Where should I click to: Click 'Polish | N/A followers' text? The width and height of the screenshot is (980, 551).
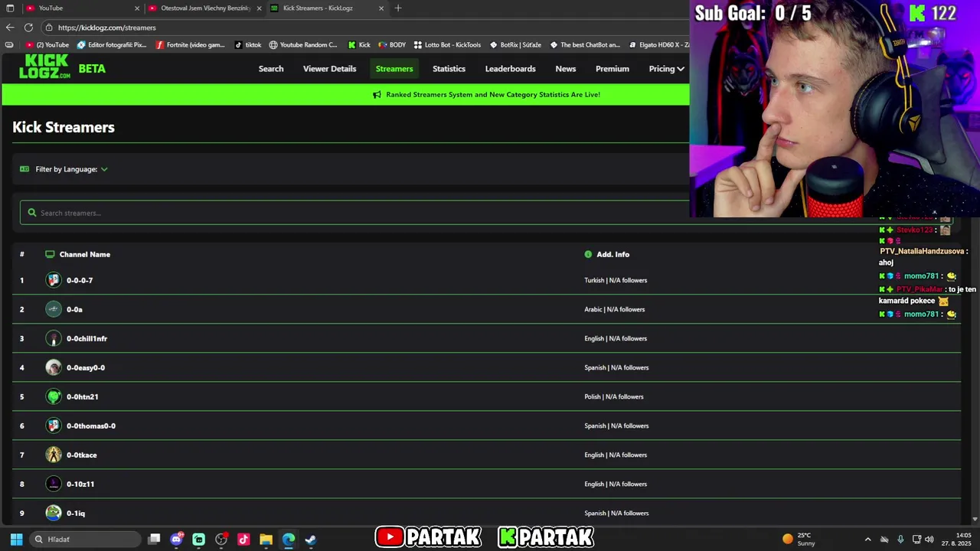click(x=614, y=396)
